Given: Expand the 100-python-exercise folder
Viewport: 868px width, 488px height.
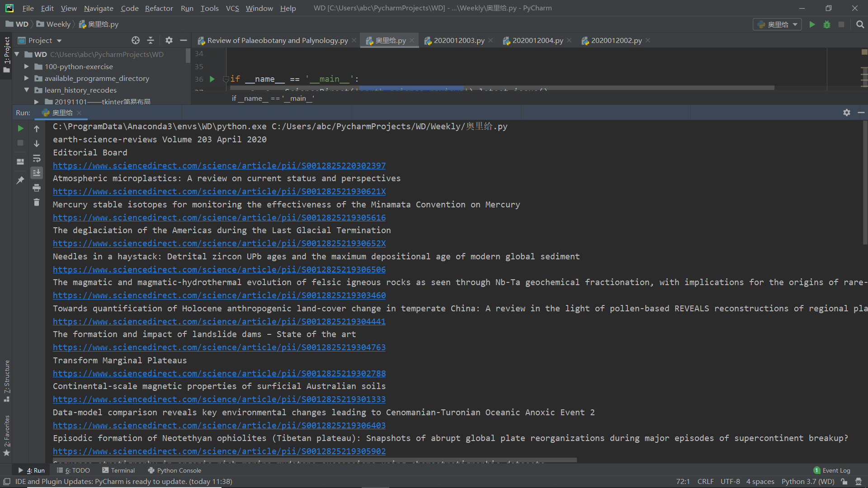Looking at the screenshot, I should pos(27,66).
